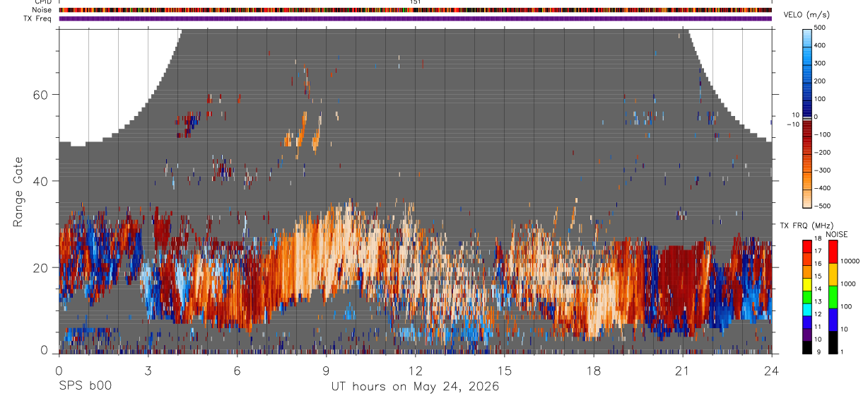This screenshot has width=868, height=401.
Task: Click the Range Gate axis title
Action: [18, 192]
